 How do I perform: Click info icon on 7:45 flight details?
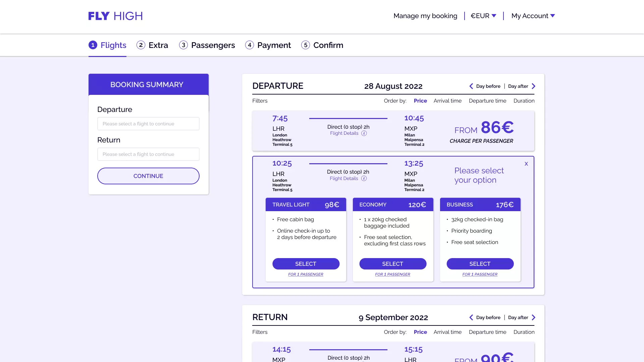[364, 133]
